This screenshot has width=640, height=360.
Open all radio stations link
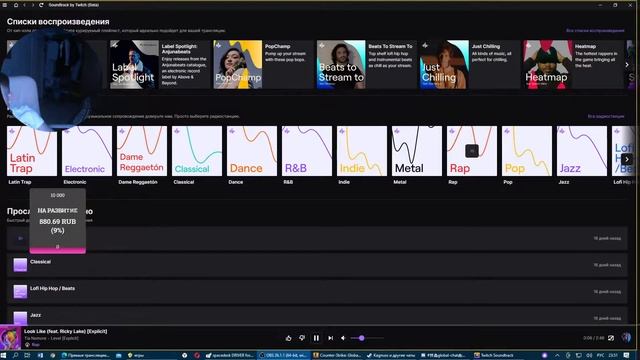[x=606, y=116]
